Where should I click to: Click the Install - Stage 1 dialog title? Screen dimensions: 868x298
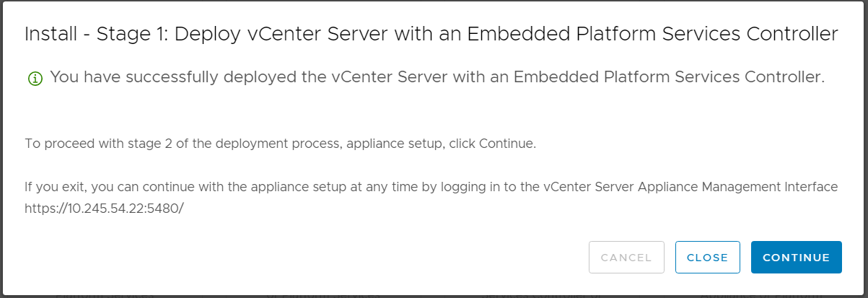431,34
